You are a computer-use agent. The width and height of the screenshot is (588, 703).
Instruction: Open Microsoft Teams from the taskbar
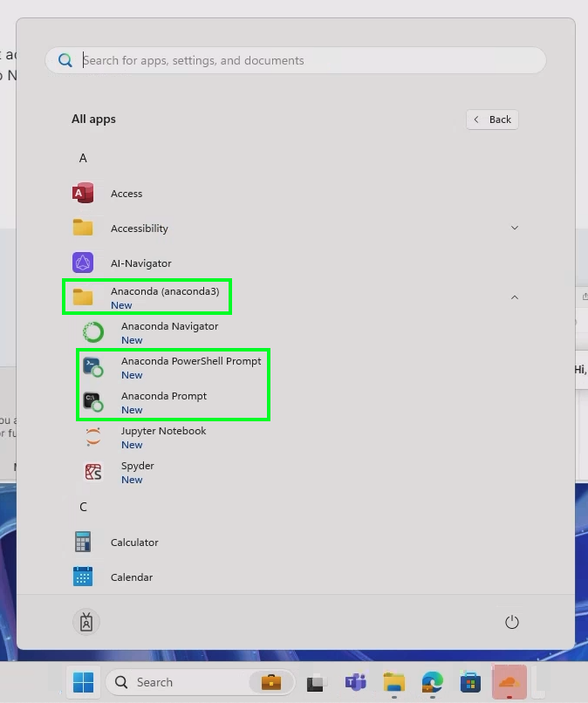(x=355, y=682)
